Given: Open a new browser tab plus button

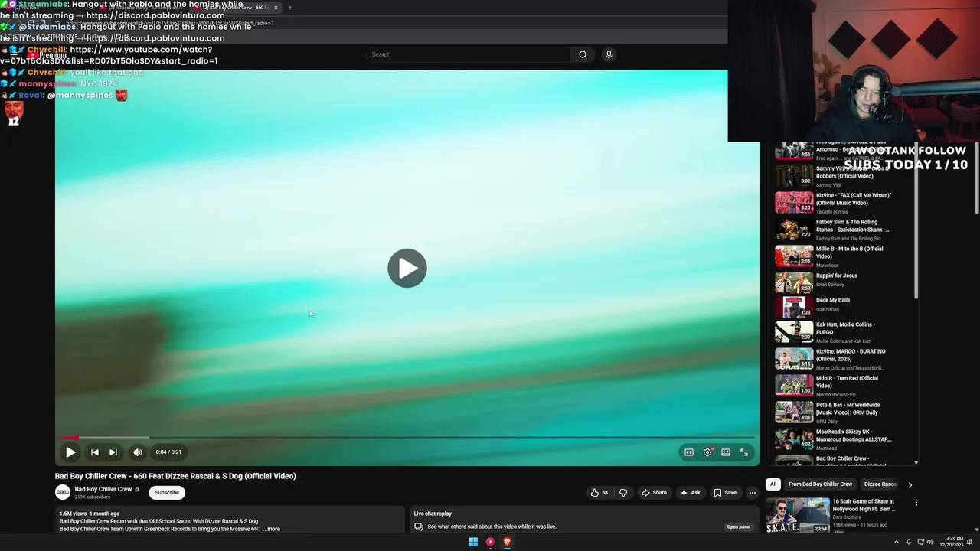Looking at the screenshot, I should [290, 8].
